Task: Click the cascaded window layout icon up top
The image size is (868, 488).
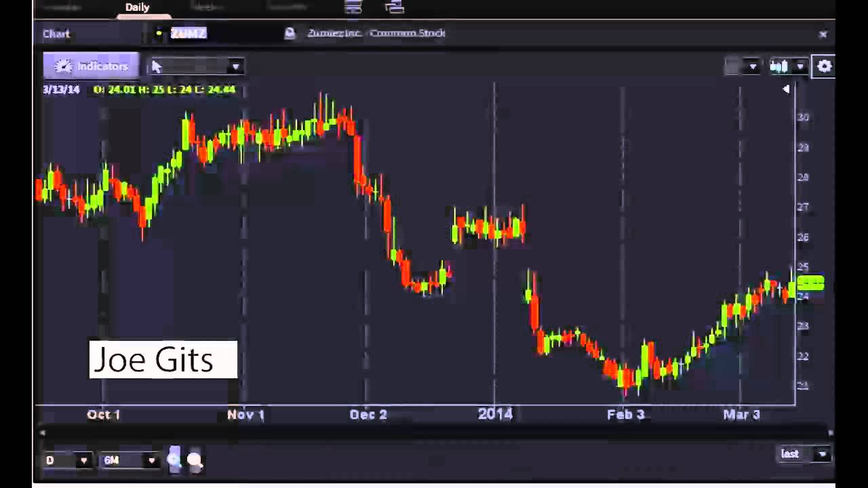Action: click(394, 7)
